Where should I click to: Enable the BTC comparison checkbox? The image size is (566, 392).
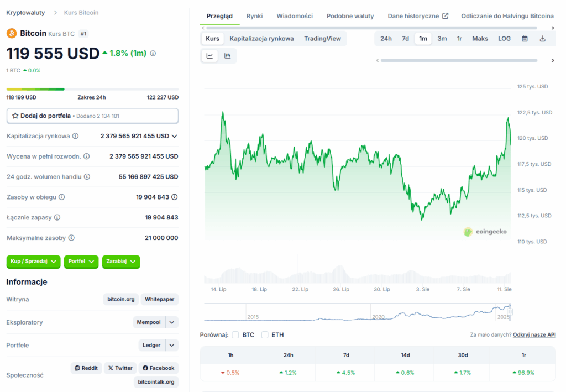click(x=235, y=335)
